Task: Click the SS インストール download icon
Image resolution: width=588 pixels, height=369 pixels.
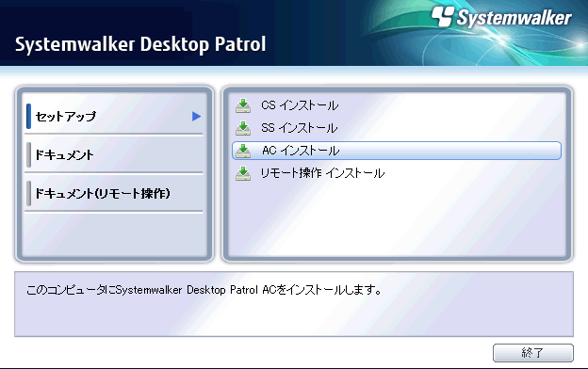Action: tap(243, 128)
